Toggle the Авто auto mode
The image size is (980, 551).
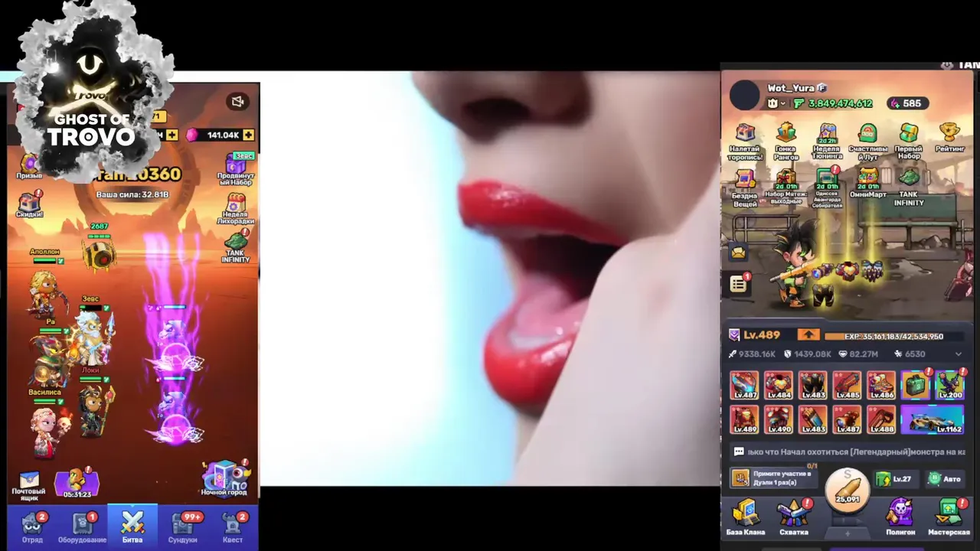click(x=945, y=479)
